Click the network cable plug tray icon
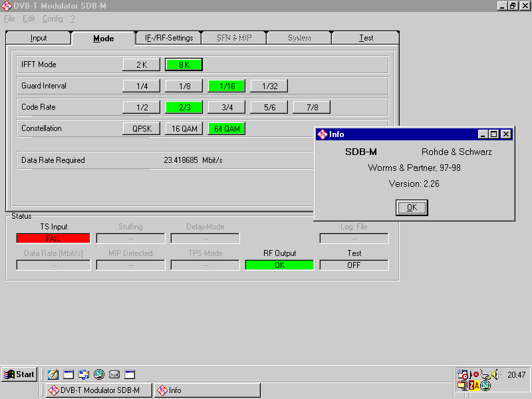The image size is (532, 399). (485, 374)
